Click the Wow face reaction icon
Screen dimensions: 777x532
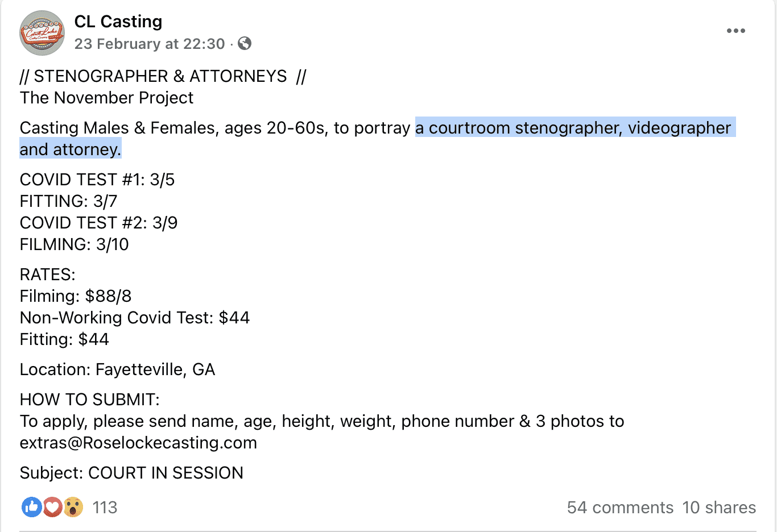click(73, 507)
